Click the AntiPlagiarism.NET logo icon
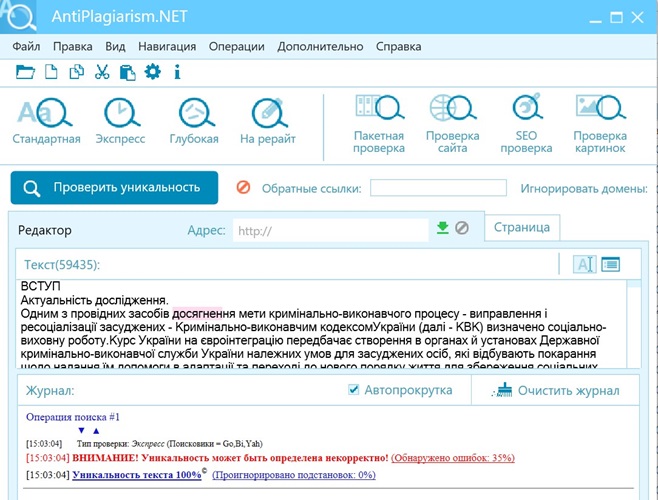This screenshot has height=500, width=658. [19, 17]
